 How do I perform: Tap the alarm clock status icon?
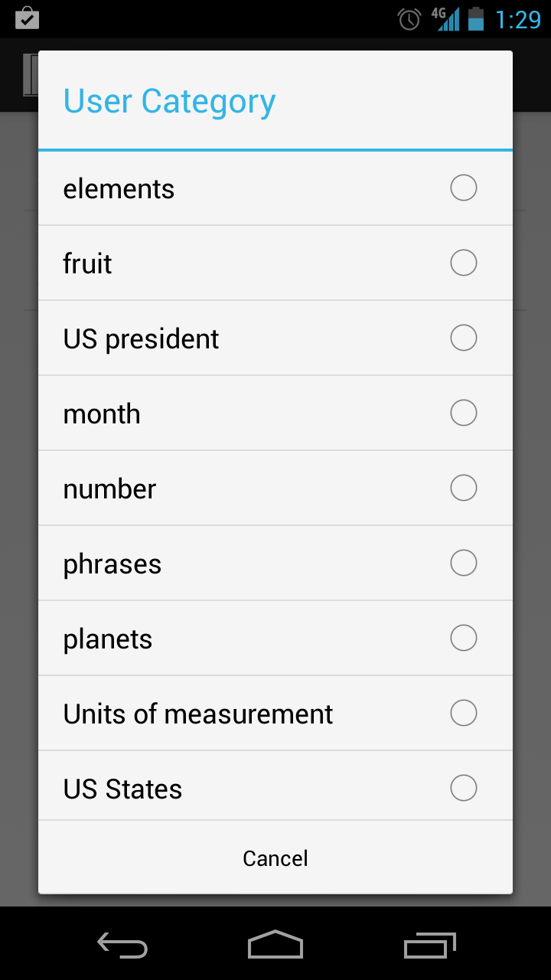(x=409, y=19)
